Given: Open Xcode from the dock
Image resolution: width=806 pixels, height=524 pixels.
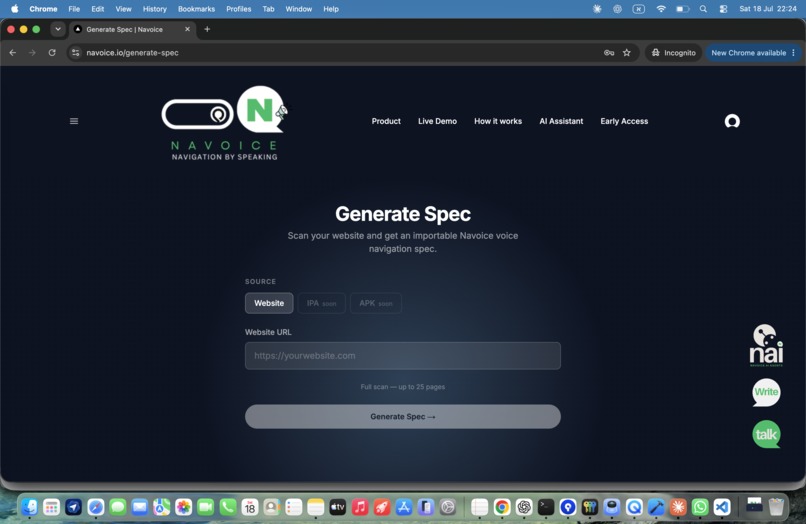Looking at the screenshot, I should (x=656, y=507).
